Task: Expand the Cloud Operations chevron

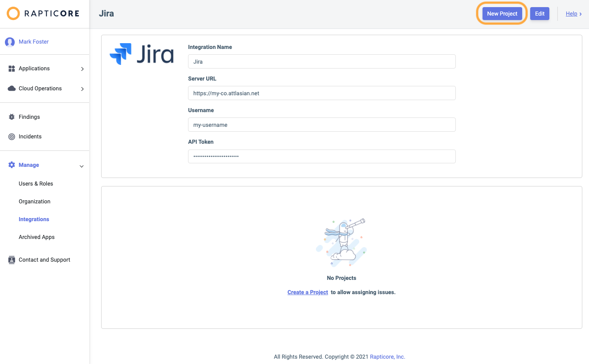Action: (x=82, y=89)
